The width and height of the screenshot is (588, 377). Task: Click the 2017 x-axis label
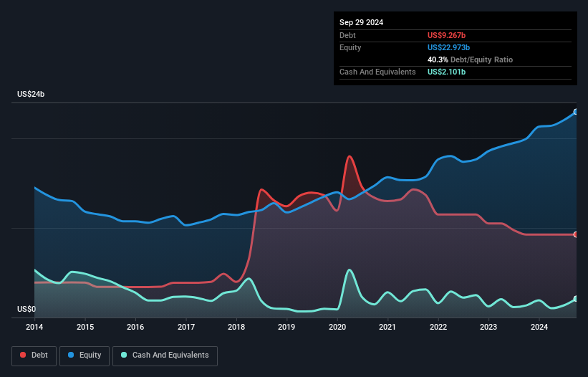coord(186,327)
